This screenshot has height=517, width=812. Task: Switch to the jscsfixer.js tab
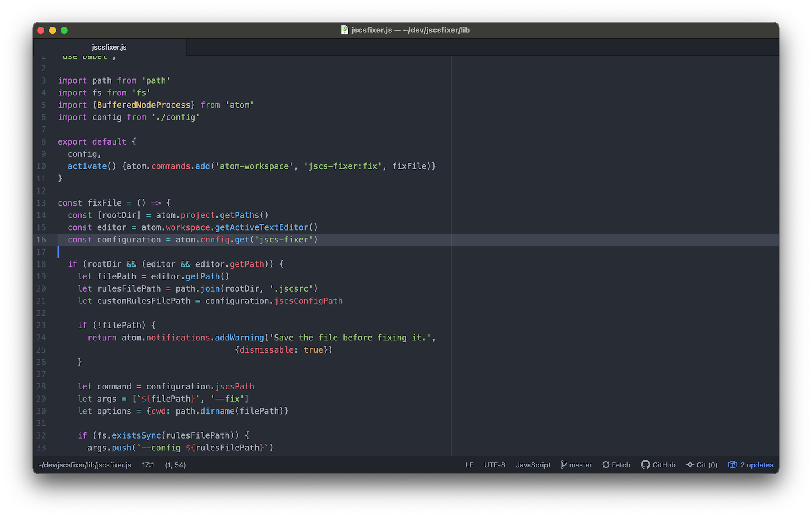(x=109, y=47)
